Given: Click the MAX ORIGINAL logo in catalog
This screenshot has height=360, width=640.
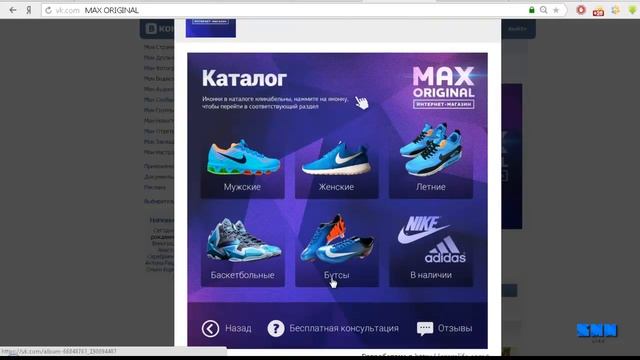Looking at the screenshot, I should click(444, 87).
